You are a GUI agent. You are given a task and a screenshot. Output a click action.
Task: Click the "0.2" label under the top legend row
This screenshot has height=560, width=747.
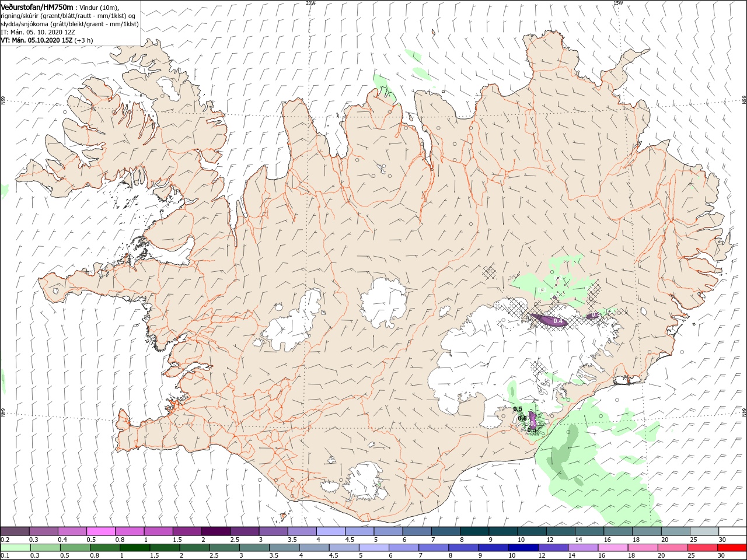pos(5,540)
